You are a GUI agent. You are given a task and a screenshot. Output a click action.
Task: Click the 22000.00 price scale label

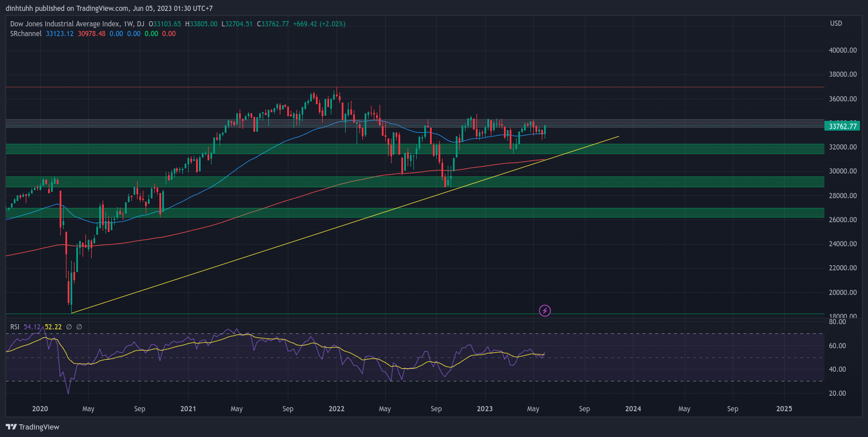[x=843, y=268]
